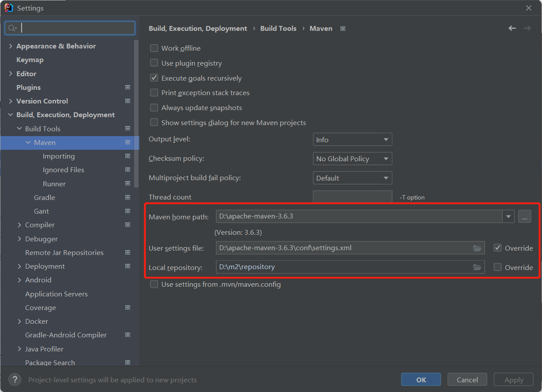This screenshot has width=542, height=392.
Task: Click project-level icon beside Gradle-Android Compiler
Action: (x=127, y=335)
